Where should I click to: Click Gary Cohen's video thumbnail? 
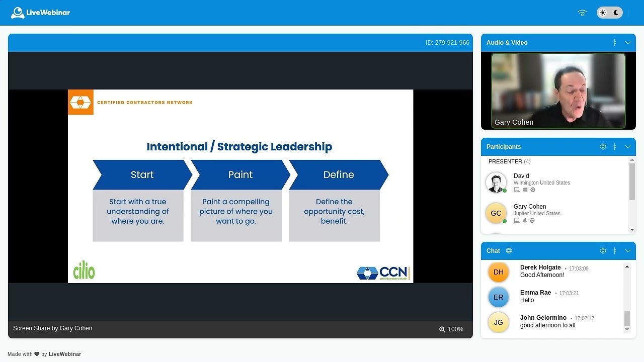(x=558, y=90)
